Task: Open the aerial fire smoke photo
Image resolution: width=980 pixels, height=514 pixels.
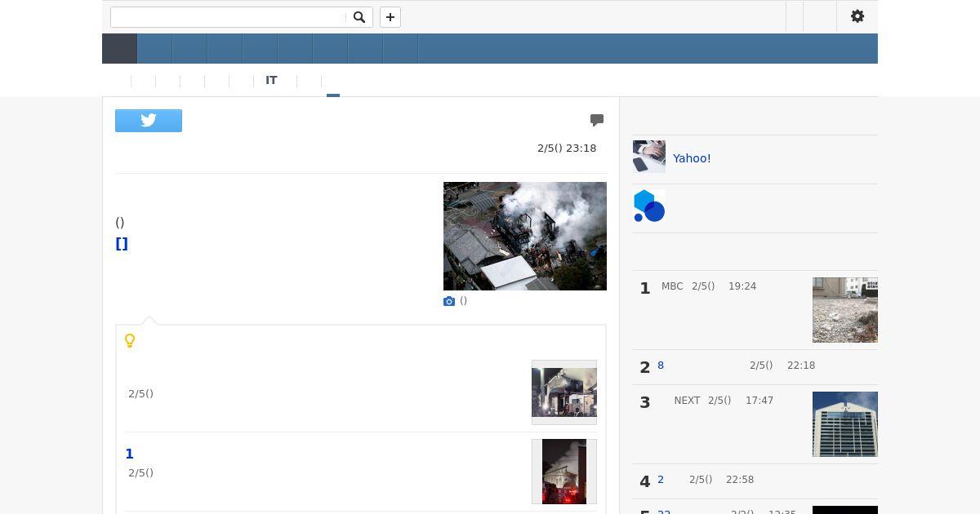Action: 525,236
